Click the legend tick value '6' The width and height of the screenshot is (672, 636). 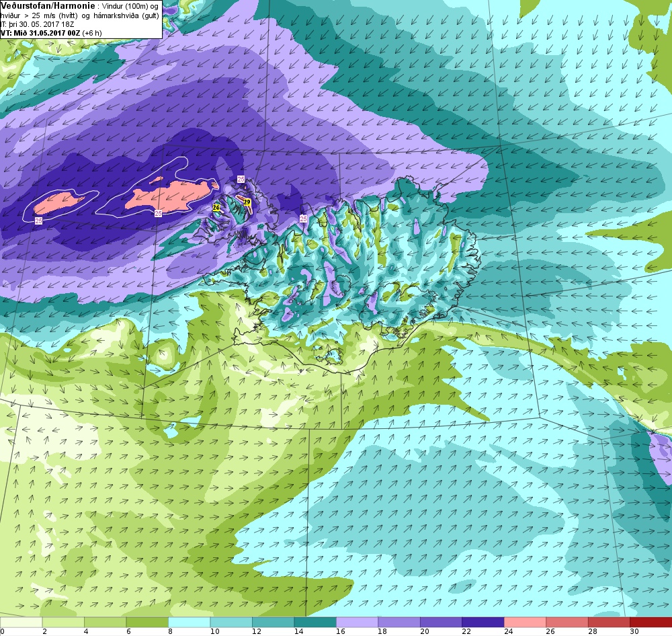click(x=128, y=631)
